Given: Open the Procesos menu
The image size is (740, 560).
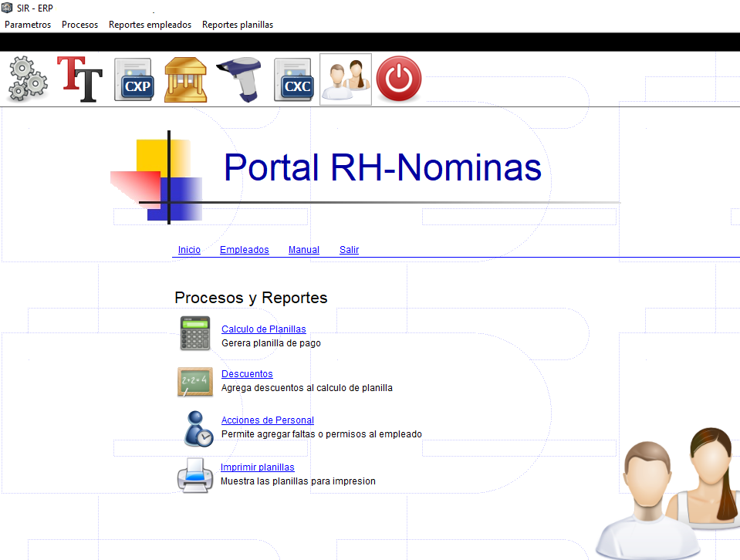Looking at the screenshot, I should 79,25.
